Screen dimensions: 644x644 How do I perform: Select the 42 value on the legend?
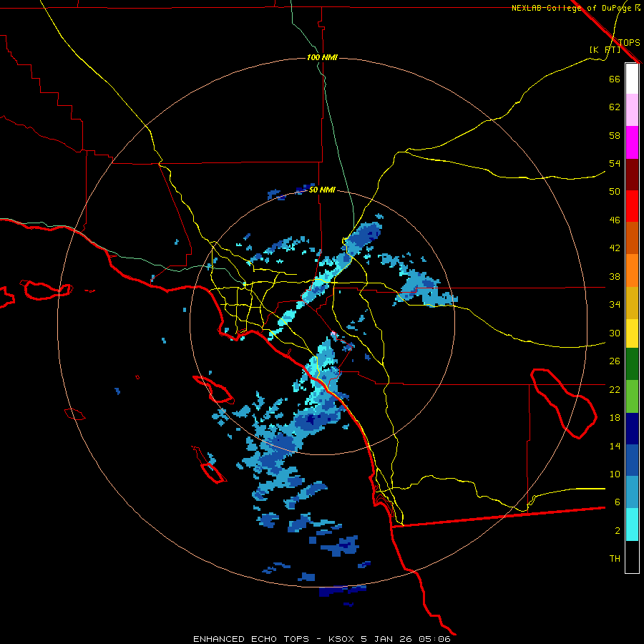point(615,248)
